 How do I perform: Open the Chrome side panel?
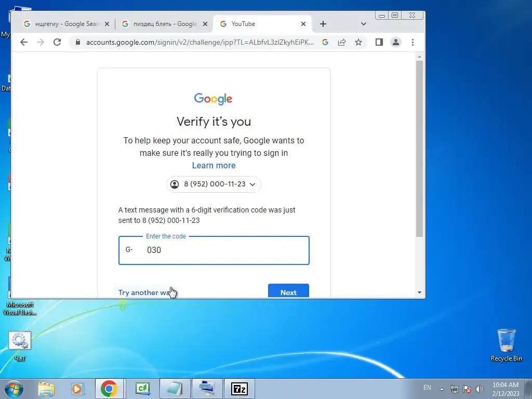tap(379, 42)
